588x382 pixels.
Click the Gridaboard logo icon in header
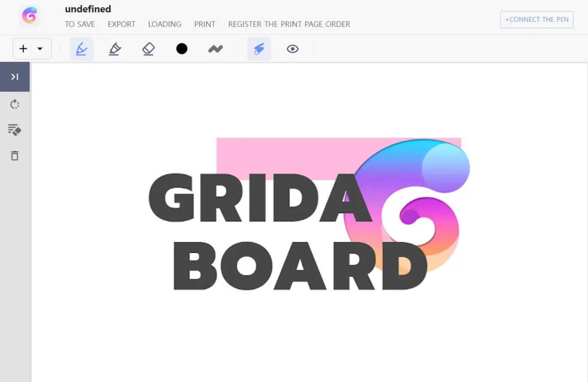coord(30,16)
